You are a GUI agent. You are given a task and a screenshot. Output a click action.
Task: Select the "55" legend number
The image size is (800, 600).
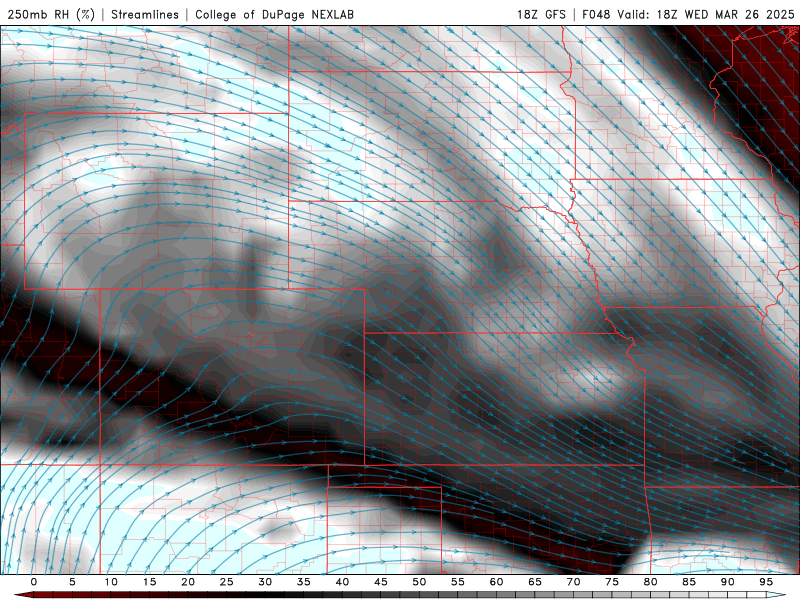point(458,582)
